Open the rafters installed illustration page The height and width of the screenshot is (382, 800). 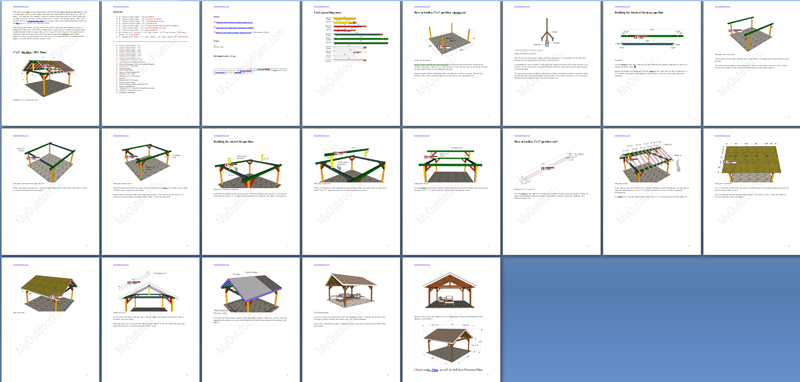652,192
